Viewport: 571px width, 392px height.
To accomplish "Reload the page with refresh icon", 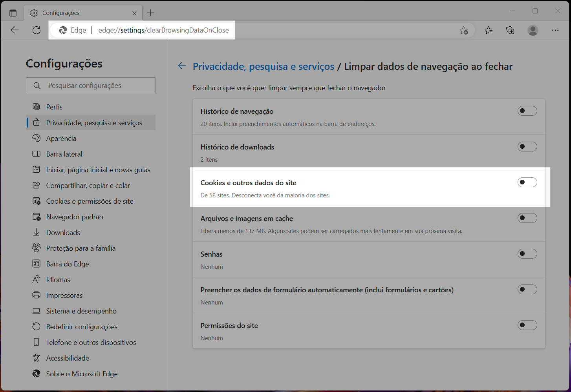I will [37, 30].
